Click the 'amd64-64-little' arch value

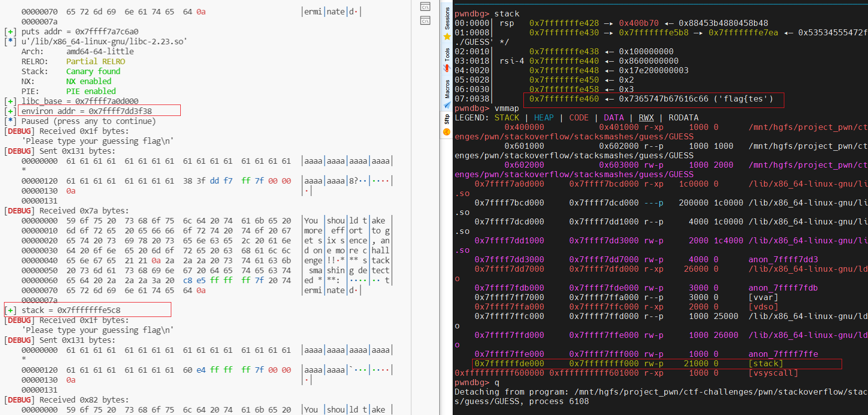[100, 51]
